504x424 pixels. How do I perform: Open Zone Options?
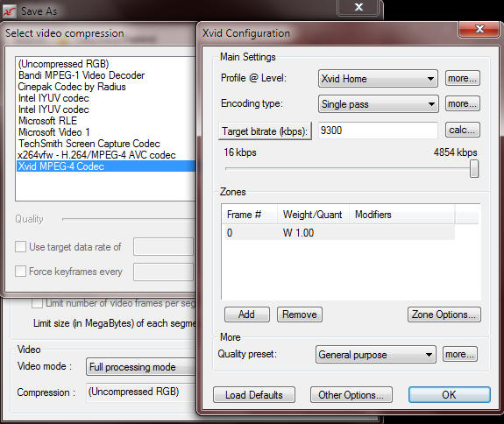click(x=444, y=314)
